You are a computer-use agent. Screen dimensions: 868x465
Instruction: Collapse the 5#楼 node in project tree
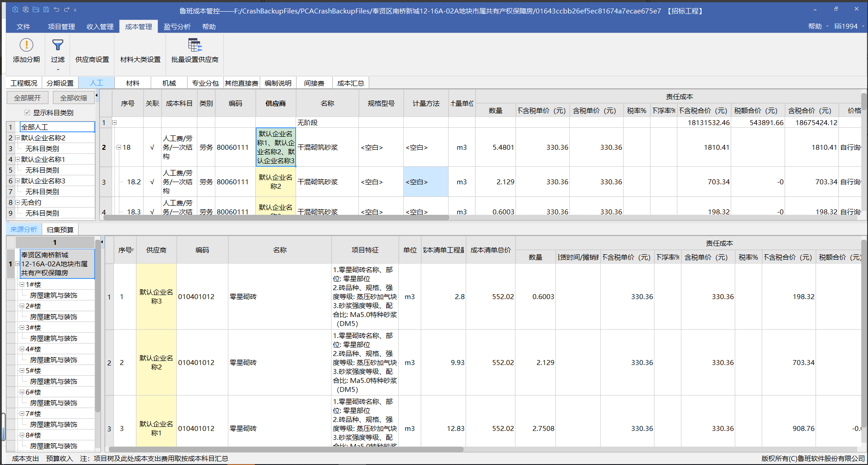[x=22, y=370]
